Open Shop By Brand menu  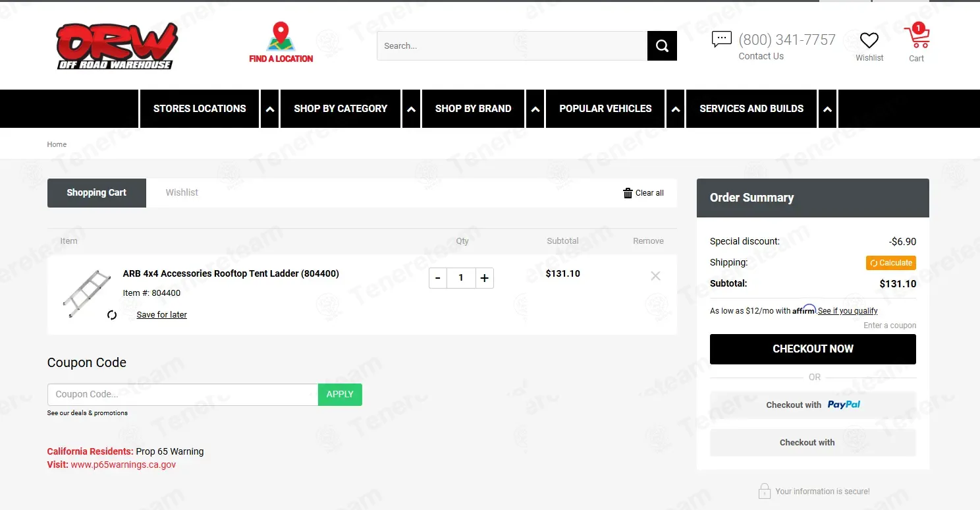473,109
